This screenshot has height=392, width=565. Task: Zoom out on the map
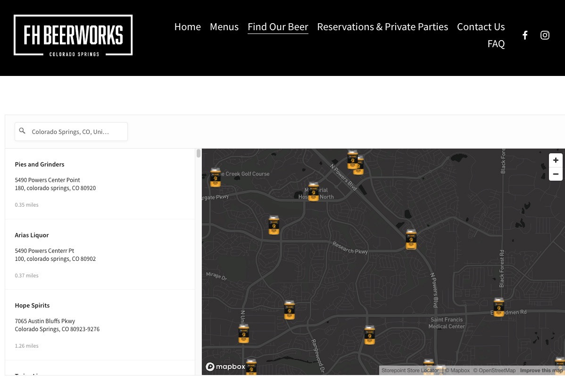(x=556, y=174)
